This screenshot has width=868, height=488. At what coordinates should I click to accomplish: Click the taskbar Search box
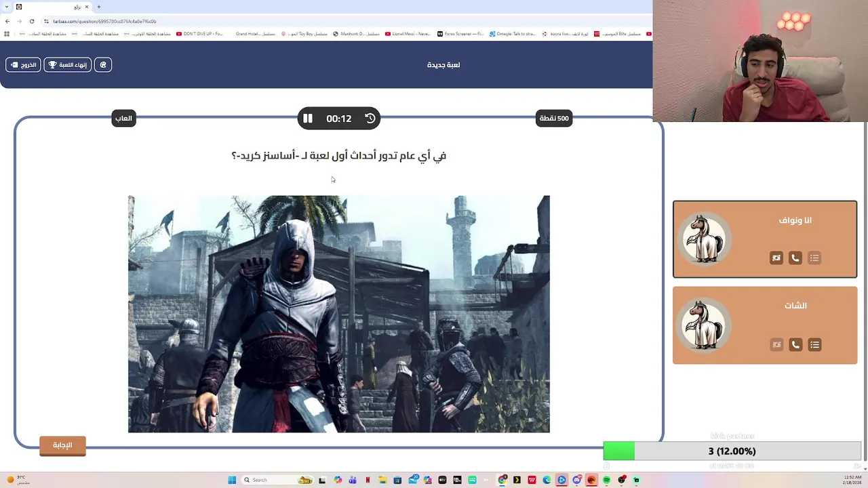coord(278,480)
